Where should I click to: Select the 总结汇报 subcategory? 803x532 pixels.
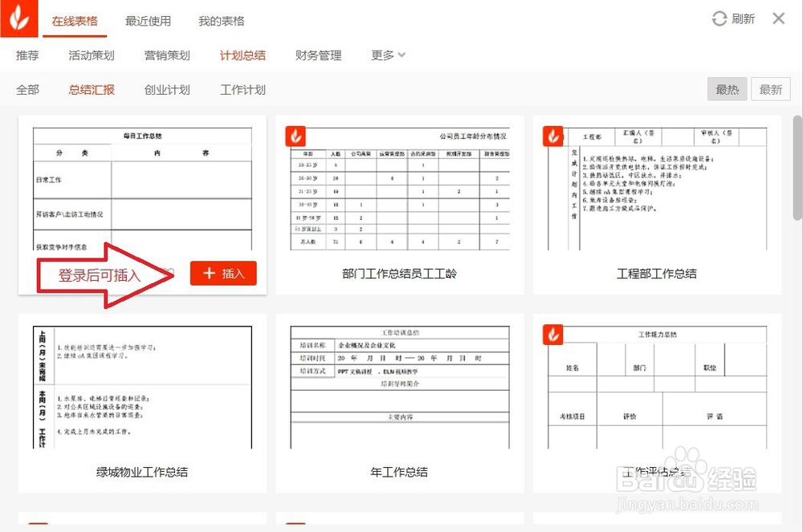click(x=91, y=90)
